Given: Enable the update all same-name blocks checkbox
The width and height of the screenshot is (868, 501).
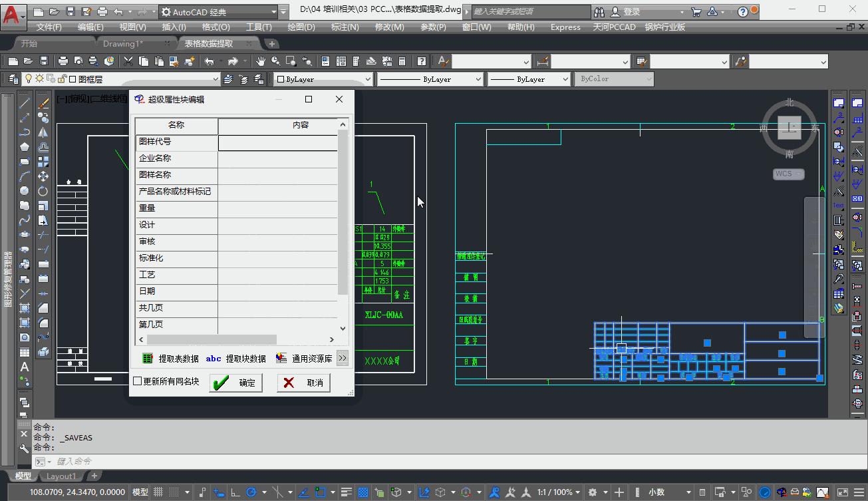Looking at the screenshot, I should pos(138,381).
